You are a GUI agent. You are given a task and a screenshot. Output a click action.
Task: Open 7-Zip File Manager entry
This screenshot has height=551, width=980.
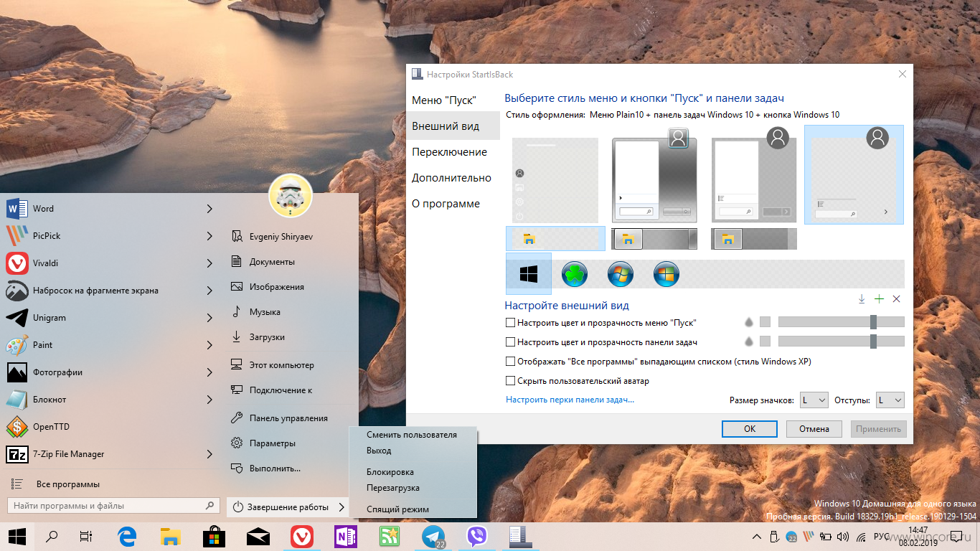click(x=110, y=454)
